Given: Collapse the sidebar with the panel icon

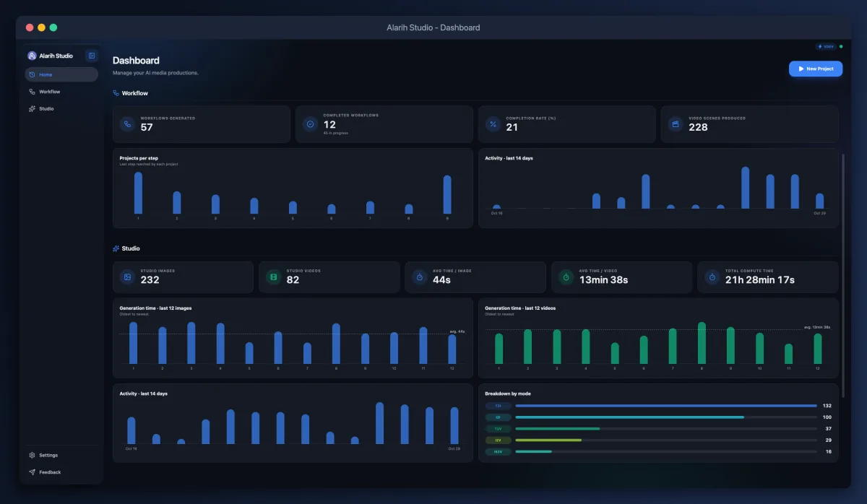Looking at the screenshot, I should pos(92,56).
